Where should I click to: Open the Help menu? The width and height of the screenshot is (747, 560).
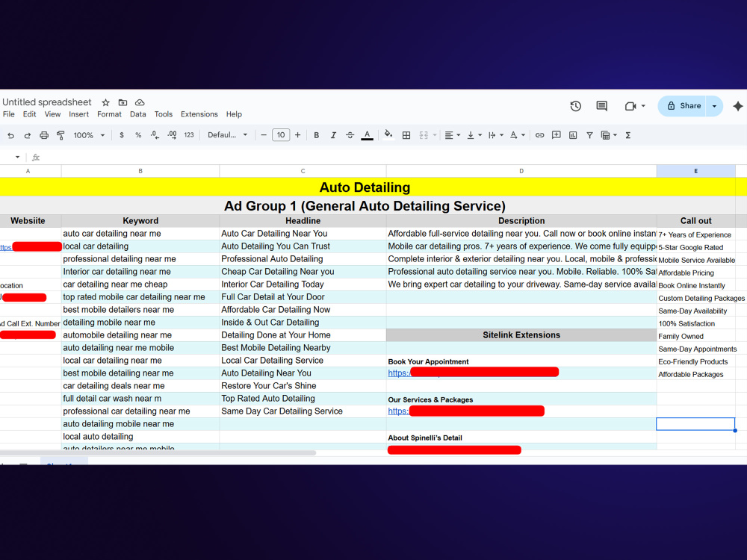pos(234,114)
